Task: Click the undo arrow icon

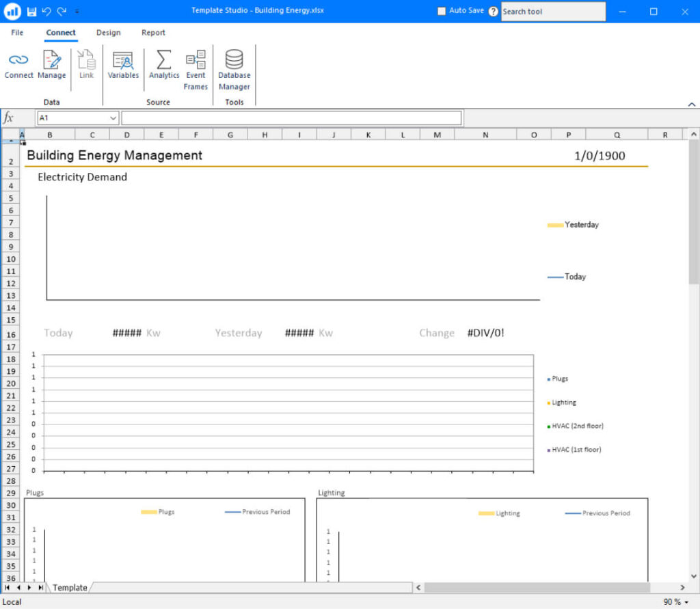Action: coord(46,11)
